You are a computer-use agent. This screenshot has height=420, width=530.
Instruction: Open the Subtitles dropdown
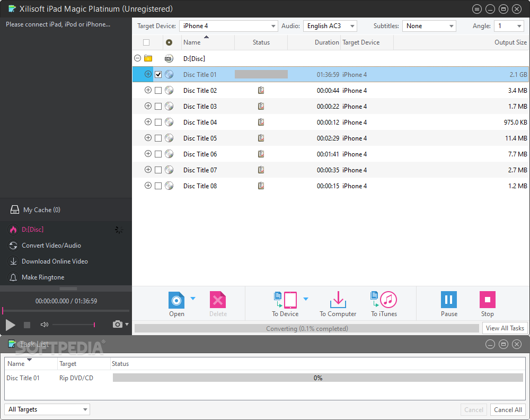(429, 26)
